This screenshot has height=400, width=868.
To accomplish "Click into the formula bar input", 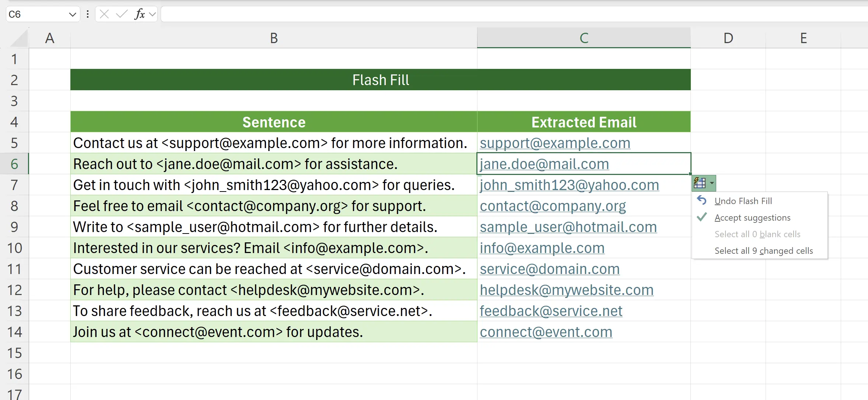I will click(x=512, y=14).
